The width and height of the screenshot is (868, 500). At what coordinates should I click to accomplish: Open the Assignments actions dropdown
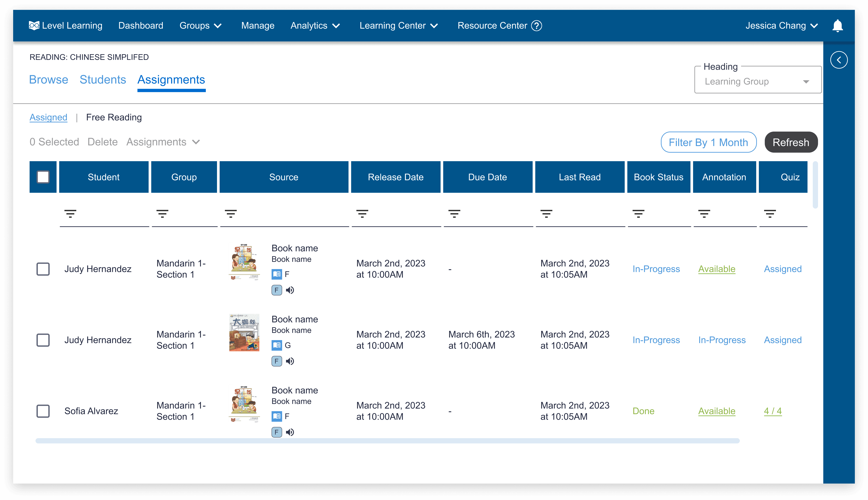(x=163, y=142)
